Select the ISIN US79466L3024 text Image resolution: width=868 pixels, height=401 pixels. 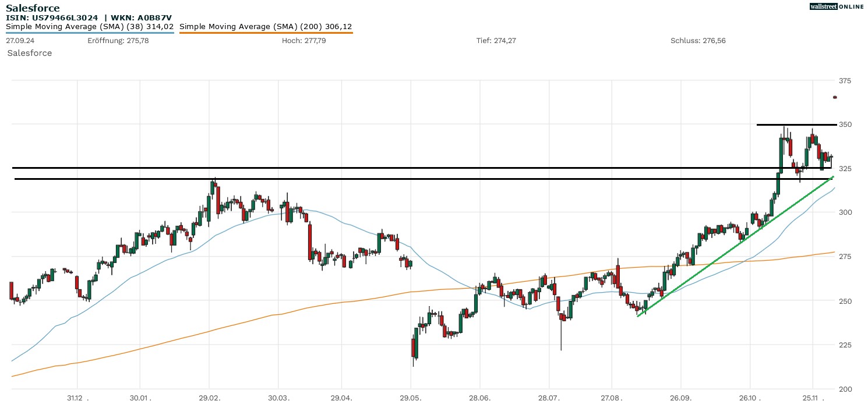click(x=52, y=18)
